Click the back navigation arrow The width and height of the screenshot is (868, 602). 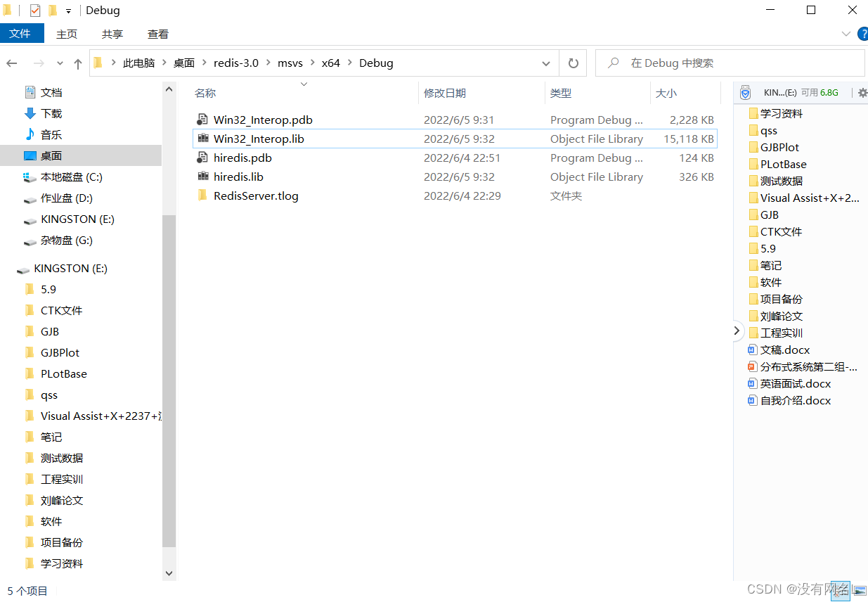[11, 63]
